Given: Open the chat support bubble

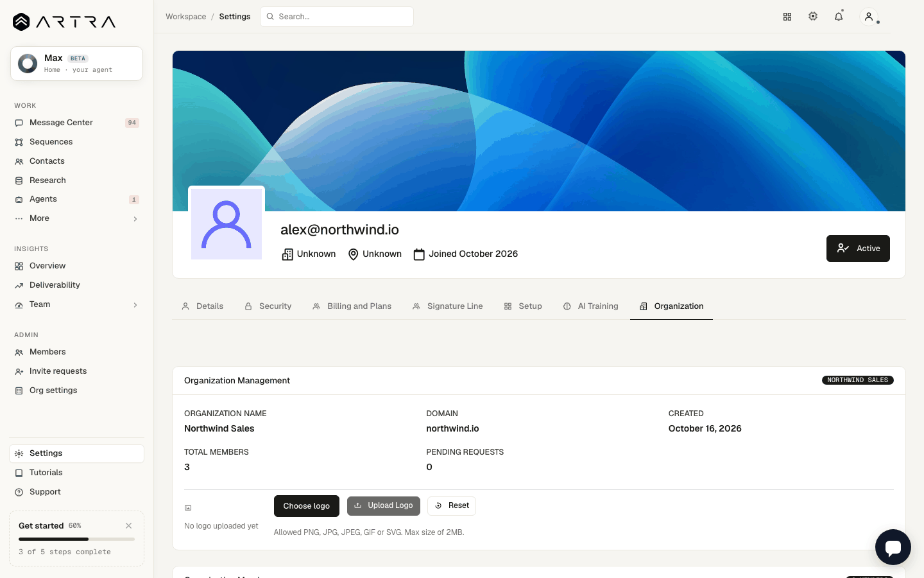Looking at the screenshot, I should [x=893, y=547].
